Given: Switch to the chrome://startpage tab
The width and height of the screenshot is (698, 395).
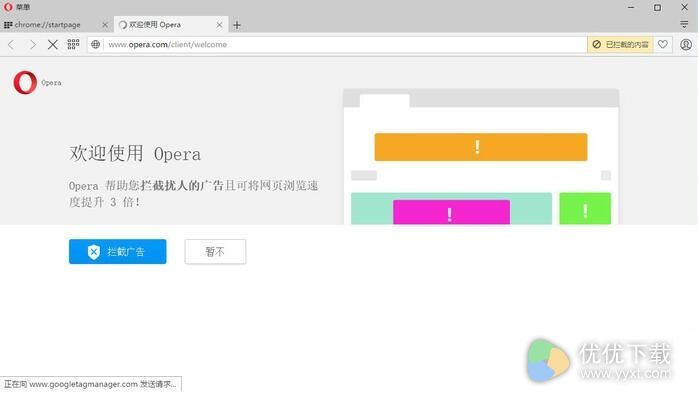Looking at the screenshot, I should [x=48, y=25].
